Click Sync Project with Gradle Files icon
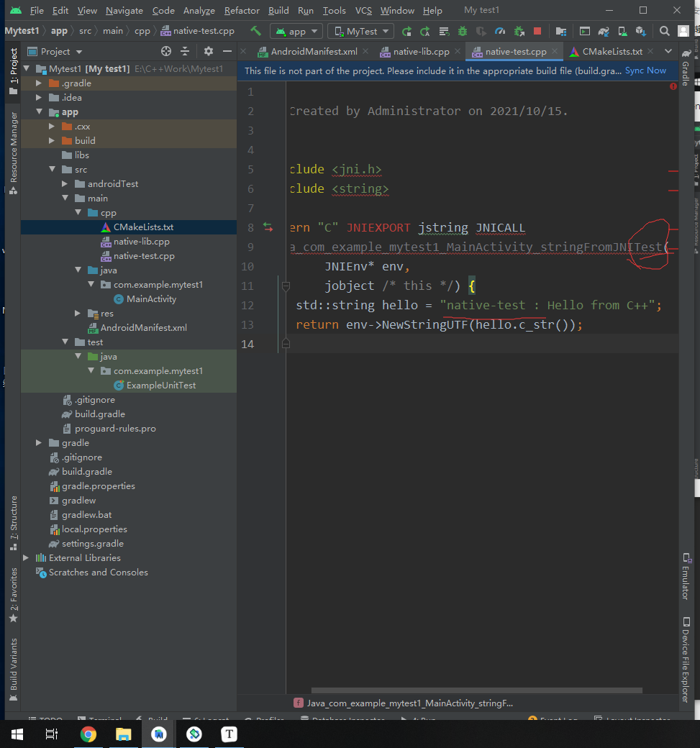The image size is (700, 748). (x=604, y=32)
